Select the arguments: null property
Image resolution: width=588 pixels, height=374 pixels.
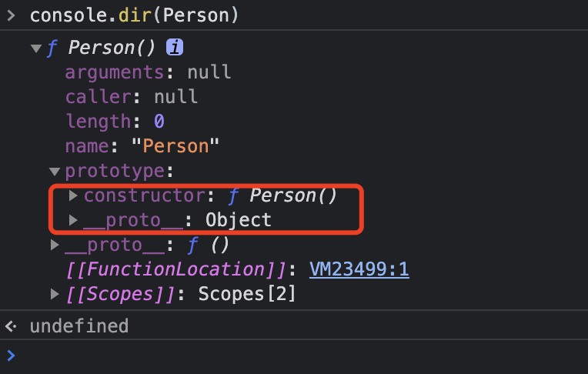(148, 72)
